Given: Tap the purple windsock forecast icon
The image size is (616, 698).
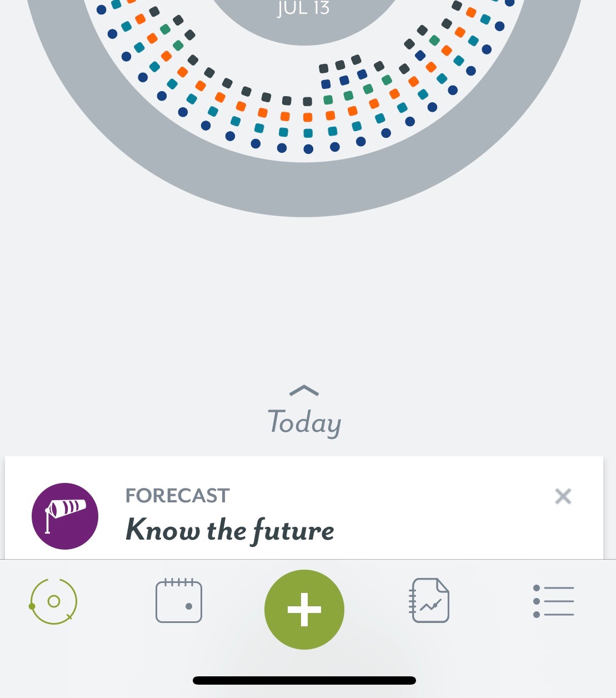Looking at the screenshot, I should [65, 516].
